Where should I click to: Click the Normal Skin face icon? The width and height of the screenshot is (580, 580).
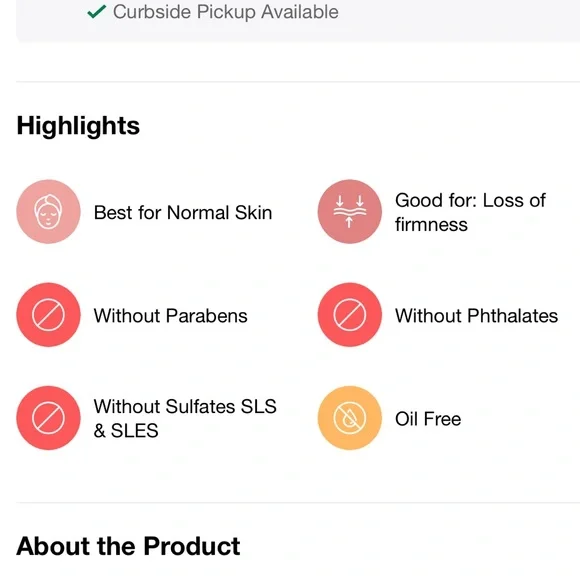pos(48,212)
